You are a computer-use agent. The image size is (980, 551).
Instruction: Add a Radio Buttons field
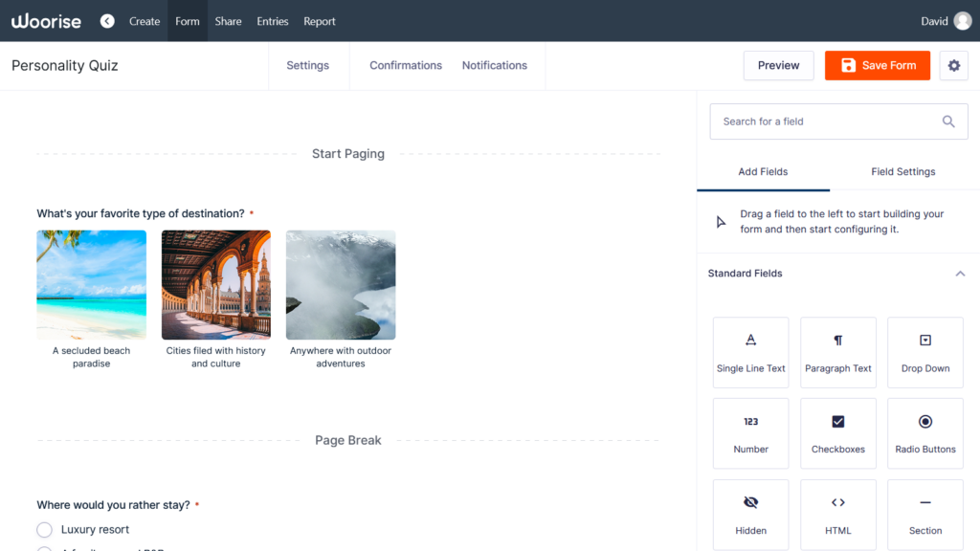[924, 432]
